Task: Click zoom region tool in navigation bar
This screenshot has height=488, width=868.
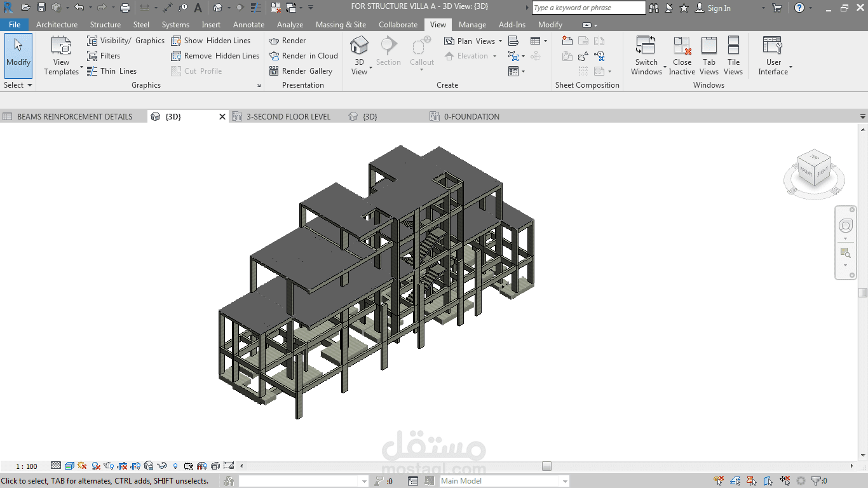Action: [x=846, y=253]
